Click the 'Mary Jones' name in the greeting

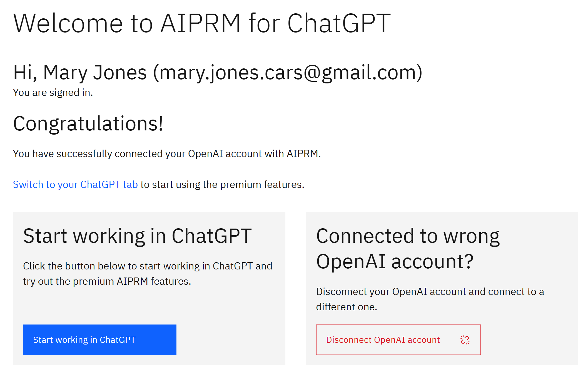coord(95,73)
